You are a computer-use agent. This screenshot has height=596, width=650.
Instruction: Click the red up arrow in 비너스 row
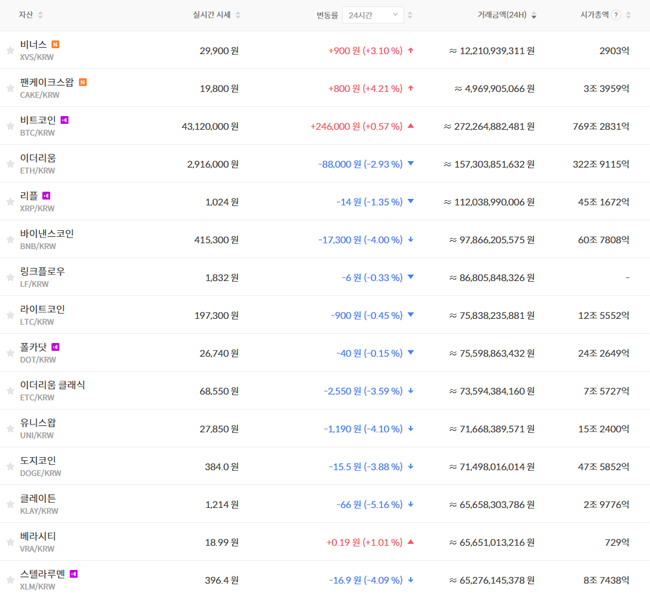tap(411, 51)
